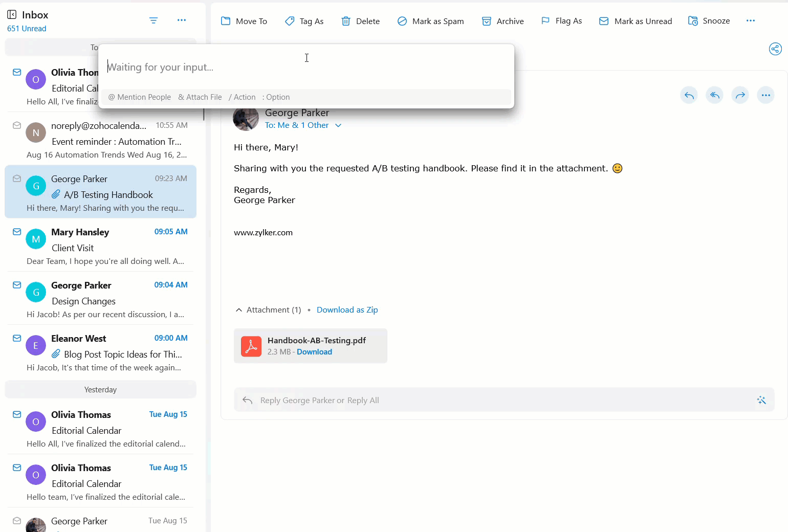Click Attach File hint in input popup
Viewport: 788px width, 532px height.
[200, 97]
